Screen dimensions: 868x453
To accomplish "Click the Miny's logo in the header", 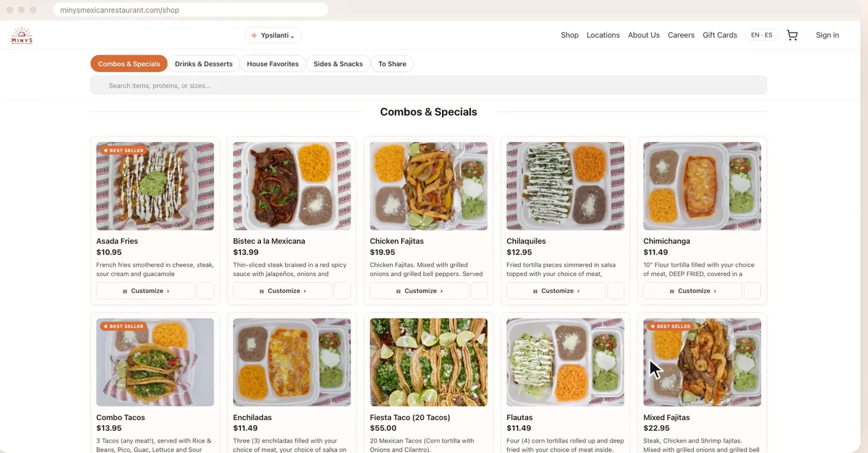I will [22, 35].
